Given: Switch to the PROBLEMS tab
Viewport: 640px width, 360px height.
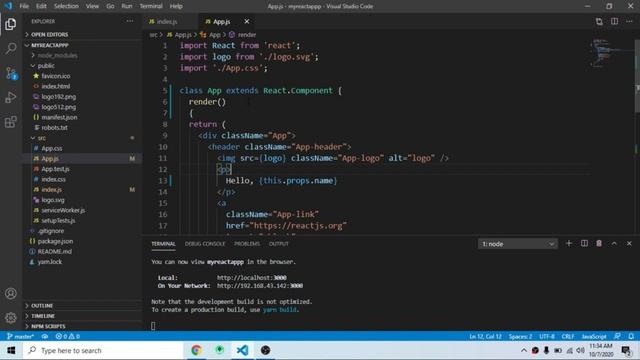Looking at the screenshot, I should point(247,244).
